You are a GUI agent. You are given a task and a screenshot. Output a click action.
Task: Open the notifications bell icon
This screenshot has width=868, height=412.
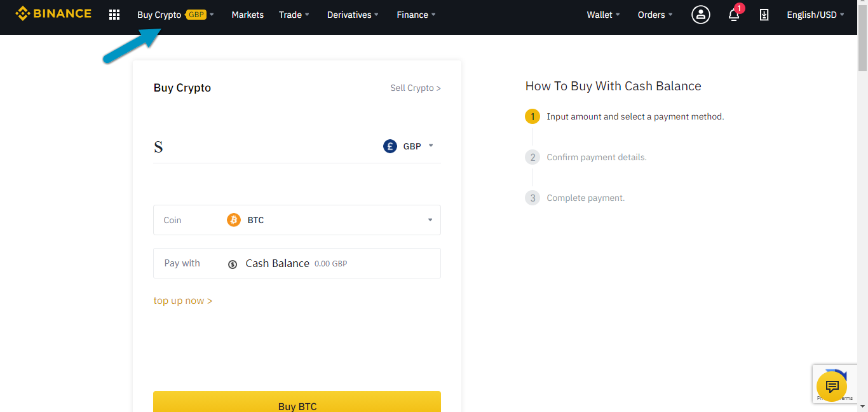point(734,15)
